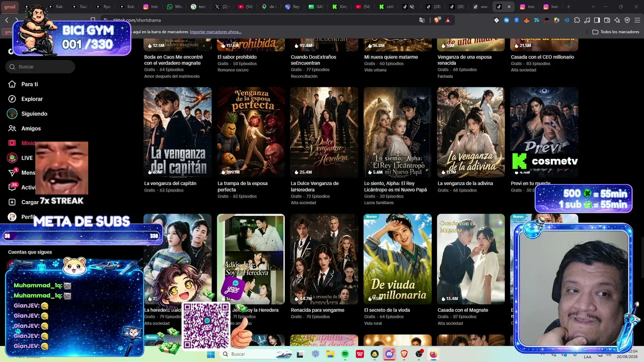The width and height of the screenshot is (644, 362).
Task: Open Lo siento, Alpha: El Rey Licántropo poster
Action: (397, 132)
